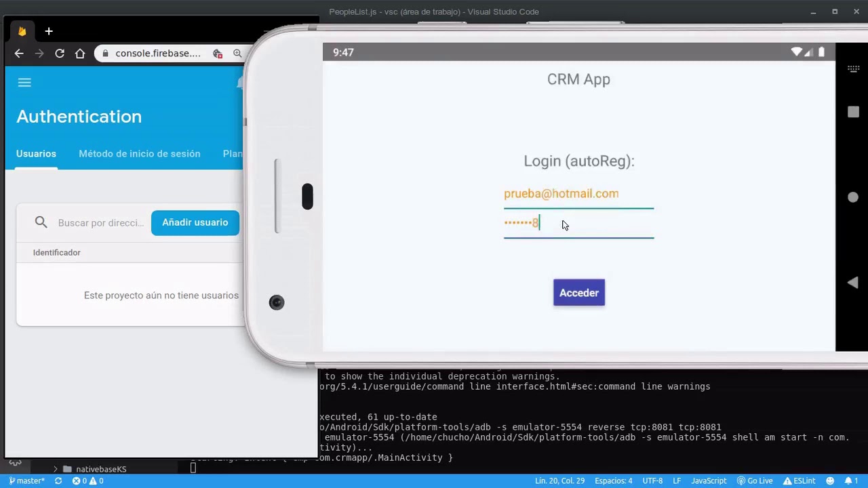Click the feedback smiley icon in status bar

830,481
